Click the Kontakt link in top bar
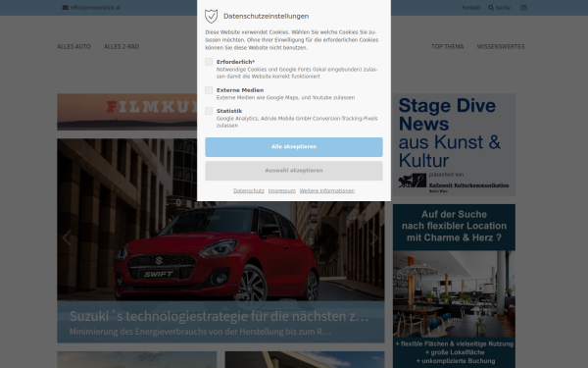Screen dimensions: 588x368 [471, 8]
